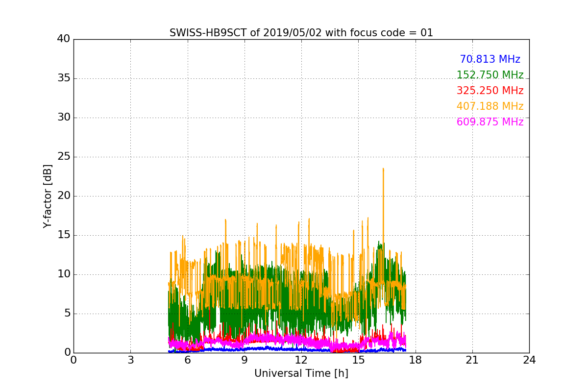Click y-axis tick label 25

pos(64,157)
